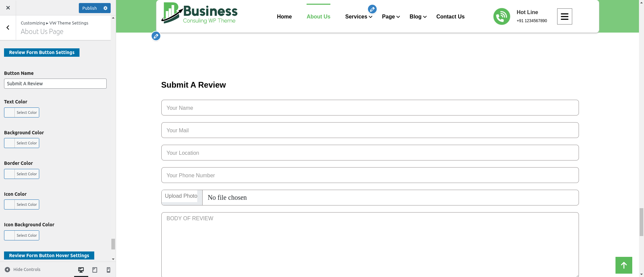The height and width of the screenshot is (277, 644).
Task: Switch to tablet preview mode
Action: point(95,270)
